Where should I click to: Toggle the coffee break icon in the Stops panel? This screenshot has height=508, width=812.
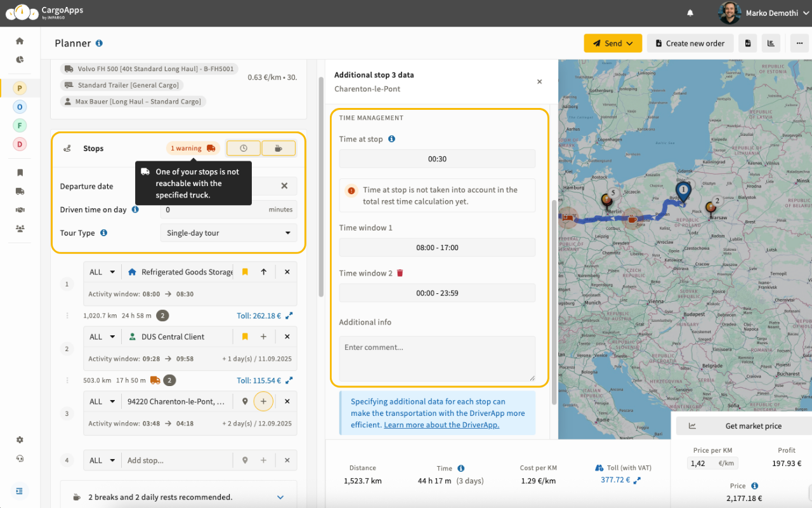[x=278, y=147]
